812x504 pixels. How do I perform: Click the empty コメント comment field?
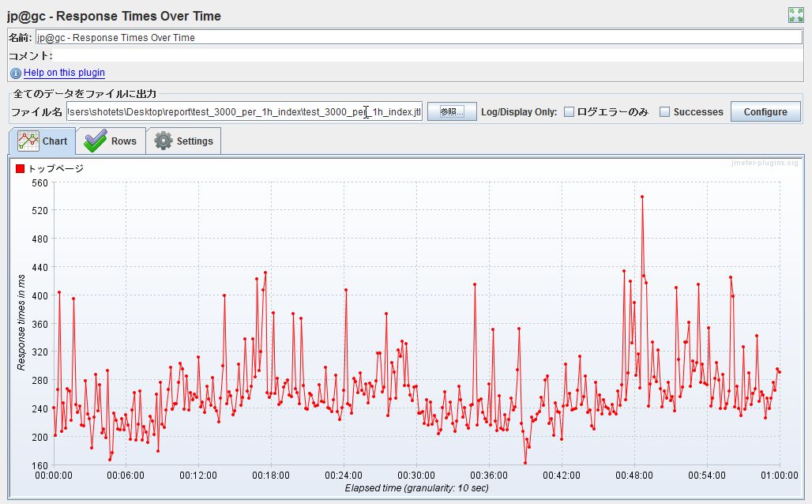click(x=316, y=55)
